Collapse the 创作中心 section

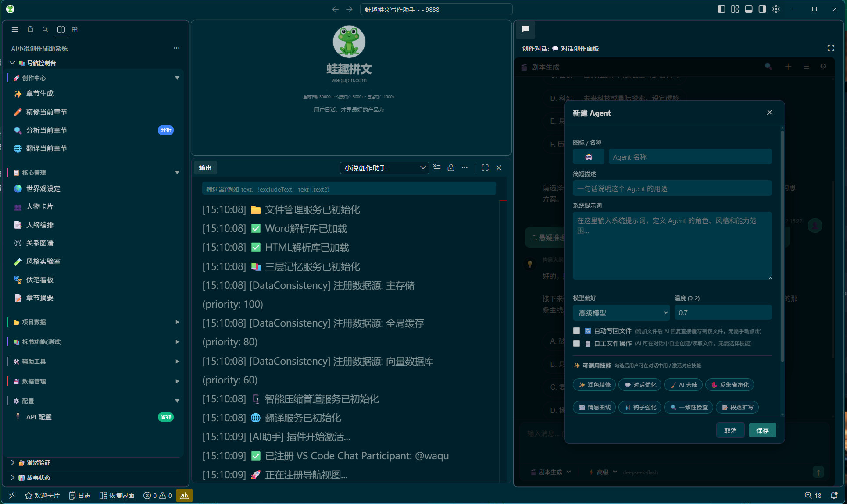pyautogui.click(x=95, y=78)
